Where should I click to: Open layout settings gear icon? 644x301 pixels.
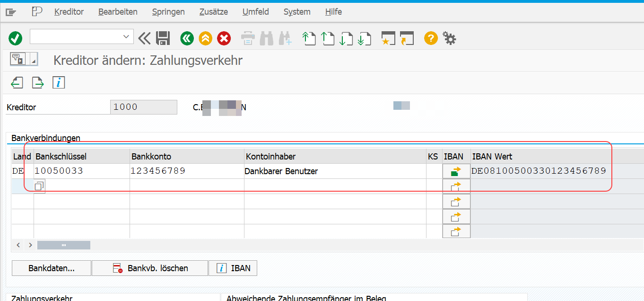[449, 38]
